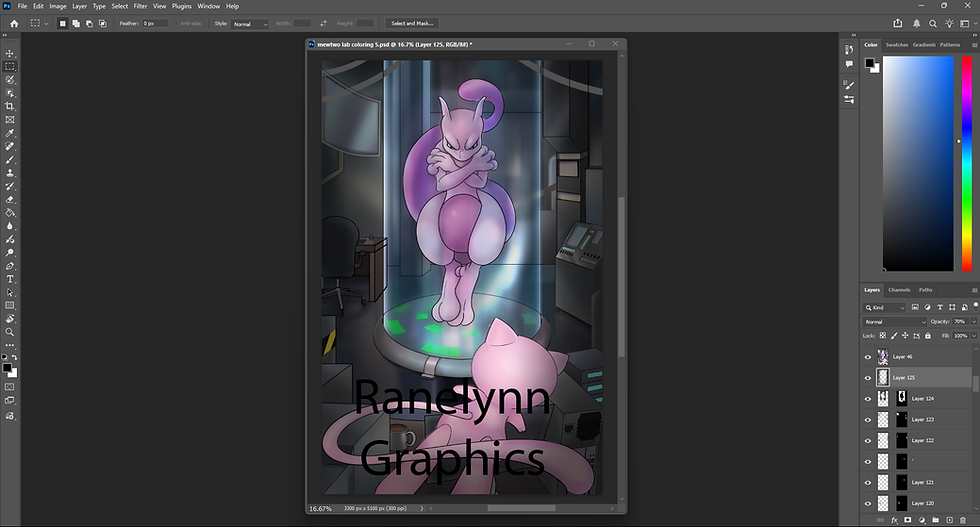Toggle Lock all padlock icon

pos(928,336)
